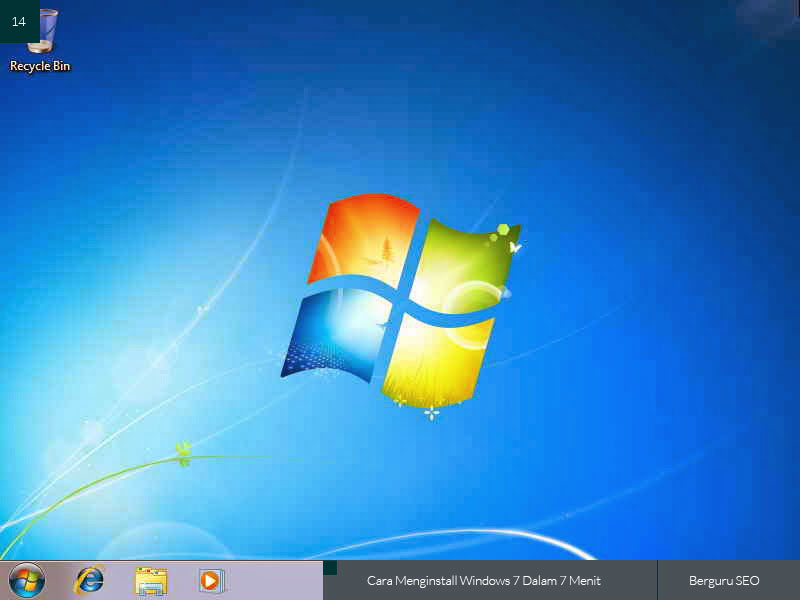Viewport: 800px width, 600px height.
Task: Open Windows Explorer folder icon in taskbar
Action: tap(151, 582)
